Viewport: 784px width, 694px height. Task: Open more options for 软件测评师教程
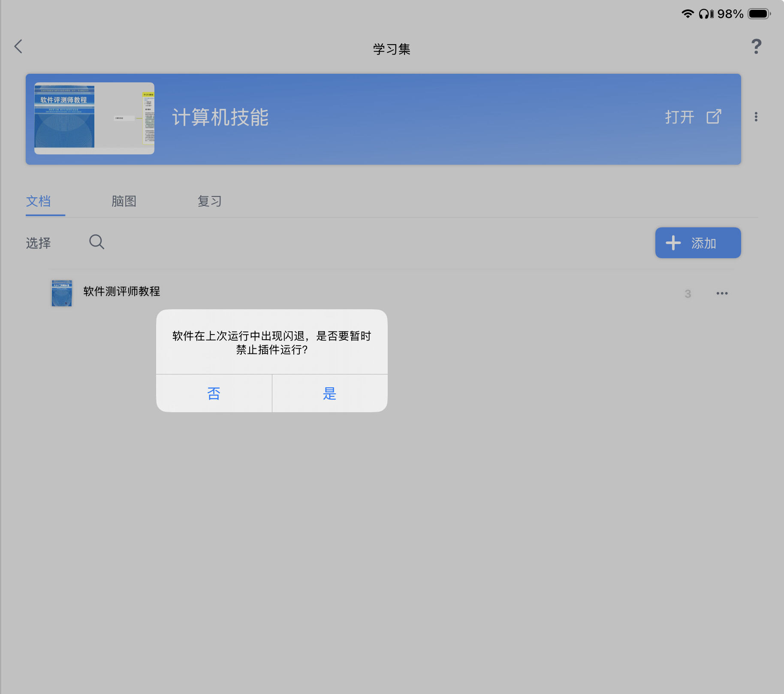[722, 293]
